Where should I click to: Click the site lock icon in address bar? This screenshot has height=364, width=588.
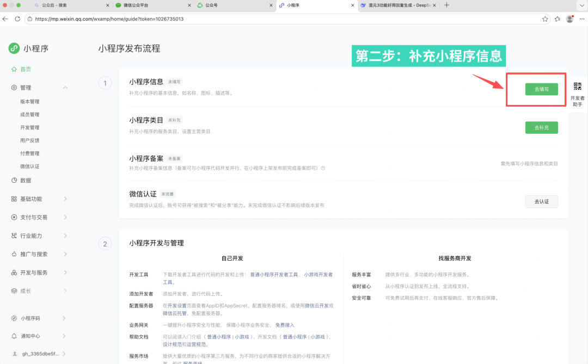pyautogui.click(x=30, y=18)
